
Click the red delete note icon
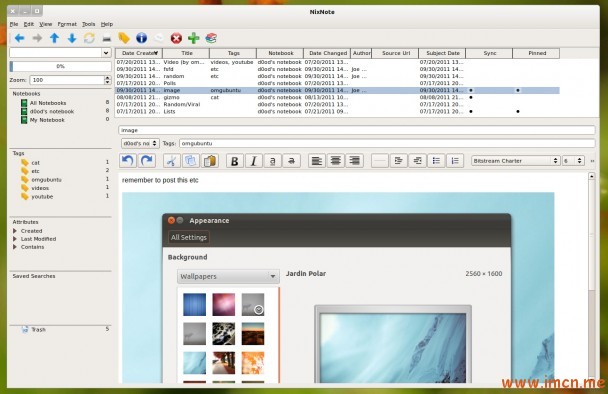(x=176, y=38)
